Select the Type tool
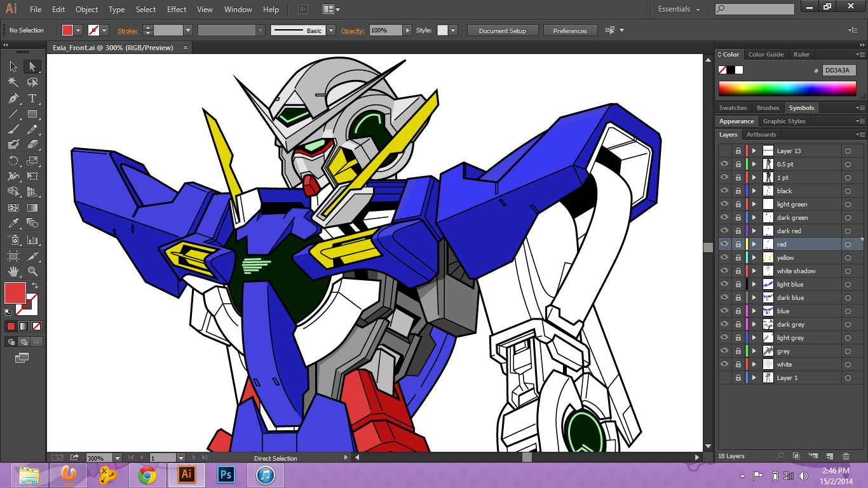The image size is (868, 488). pyautogui.click(x=32, y=98)
